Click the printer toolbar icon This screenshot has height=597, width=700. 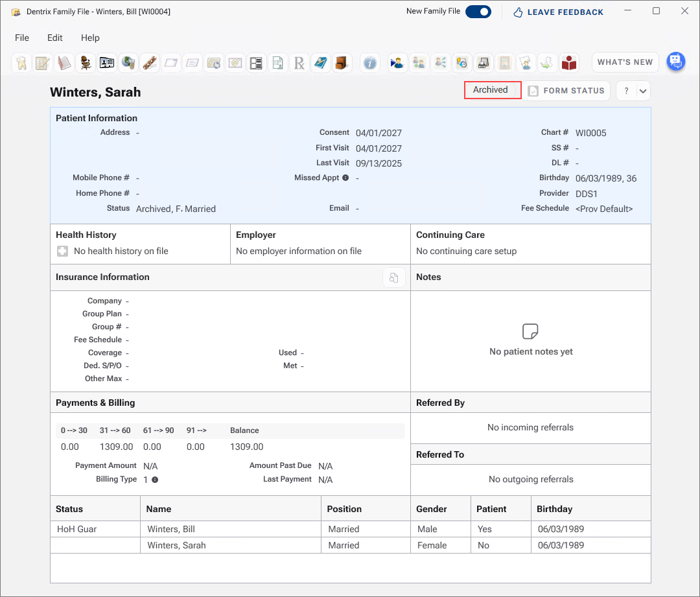[x=483, y=63]
